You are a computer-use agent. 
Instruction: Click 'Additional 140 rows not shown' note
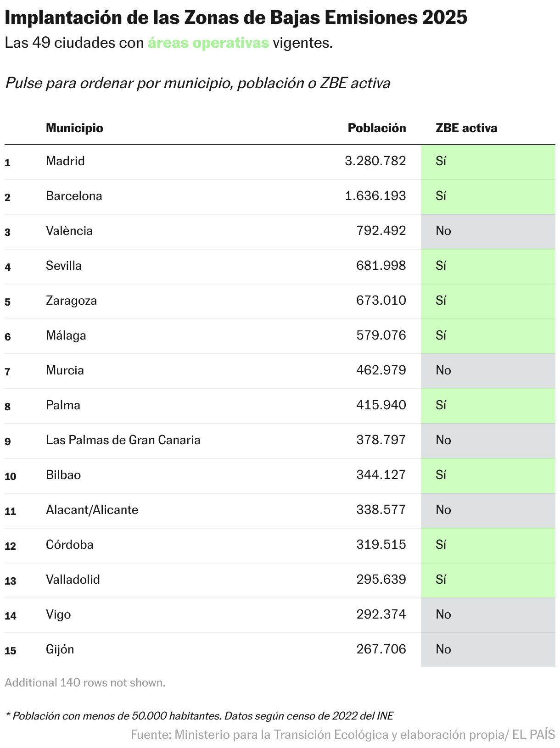click(x=85, y=683)
